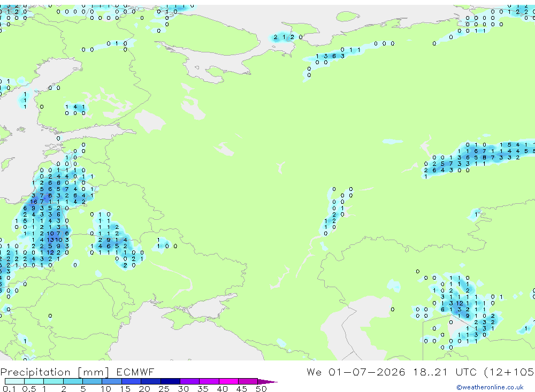Select the 40–45 mm magenta legend swatch
The height and width of the screenshot is (392, 535).
point(228,381)
